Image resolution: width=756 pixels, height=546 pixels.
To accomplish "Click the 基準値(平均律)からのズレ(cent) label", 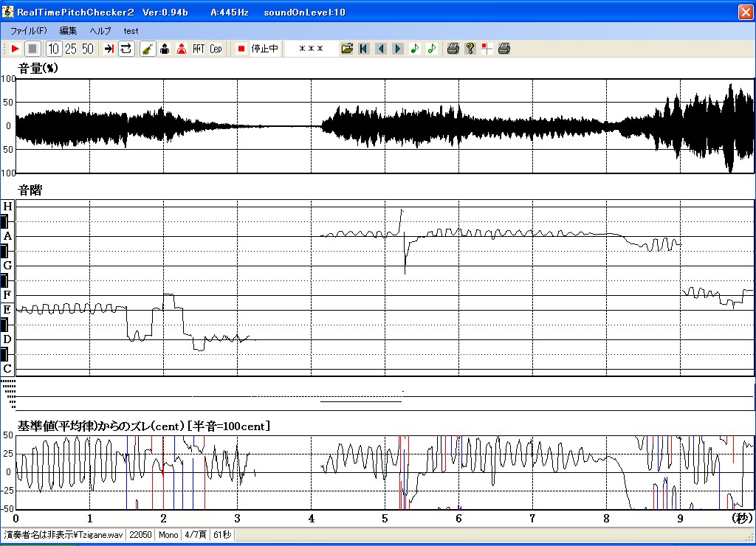I will (101, 426).
